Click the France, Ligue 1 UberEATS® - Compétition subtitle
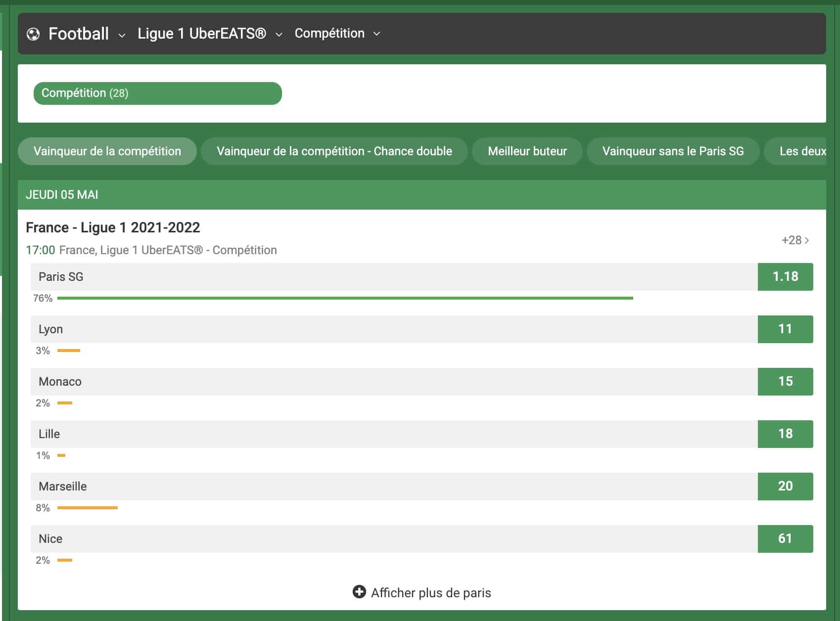Screen dimensions: 840x621 point(168,250)
